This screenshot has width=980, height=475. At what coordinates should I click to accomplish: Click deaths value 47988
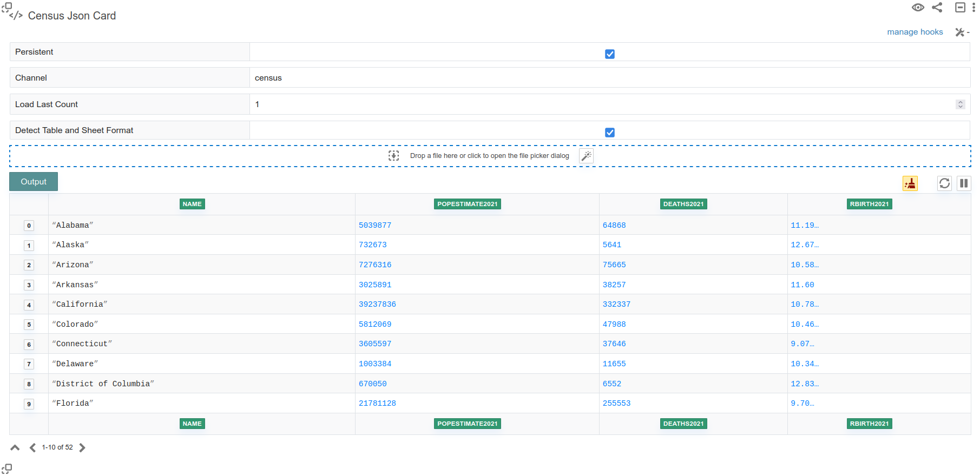point(614,324)
